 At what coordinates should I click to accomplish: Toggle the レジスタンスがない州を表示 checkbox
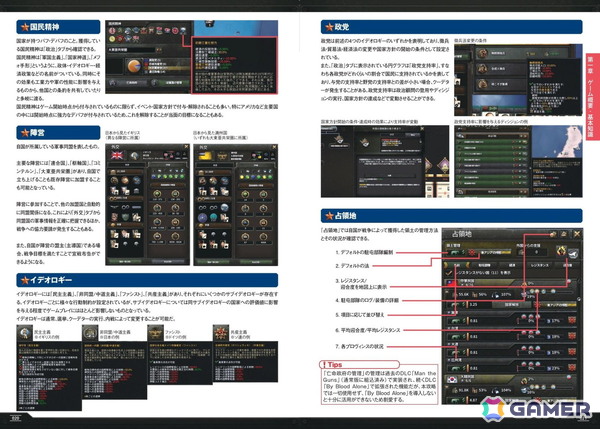(x=449, y=273)
